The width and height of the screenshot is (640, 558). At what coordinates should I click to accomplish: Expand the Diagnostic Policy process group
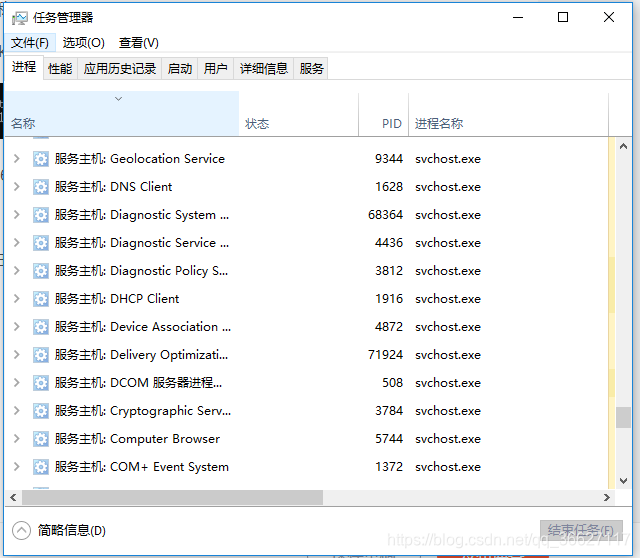pyautogui.click(x=16, y=271)
